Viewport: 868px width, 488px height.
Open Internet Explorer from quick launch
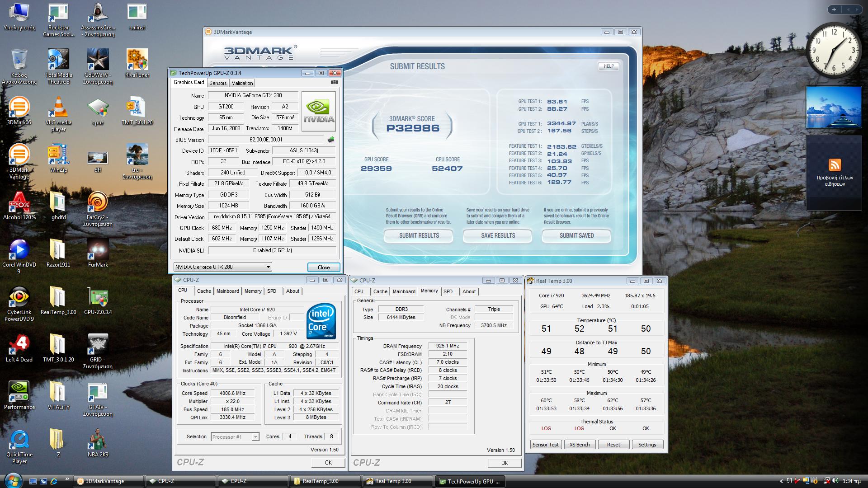click(x=54, y=481)
